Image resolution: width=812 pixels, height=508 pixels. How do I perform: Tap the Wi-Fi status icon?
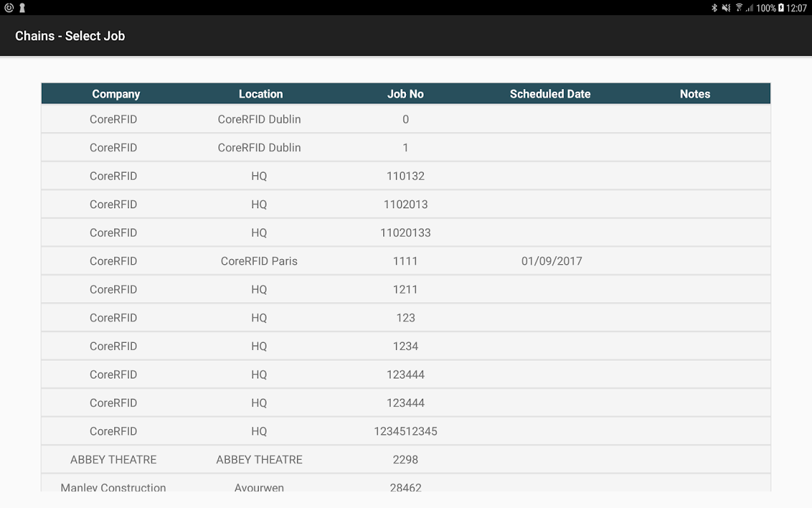(739, 8)
